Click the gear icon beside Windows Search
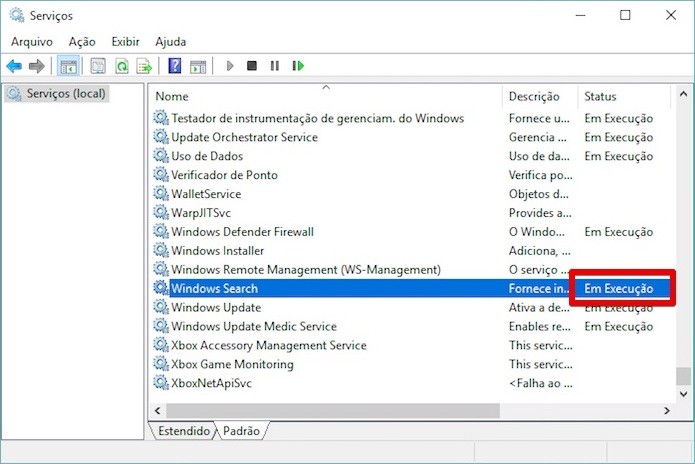 click(x=161, y=288)
